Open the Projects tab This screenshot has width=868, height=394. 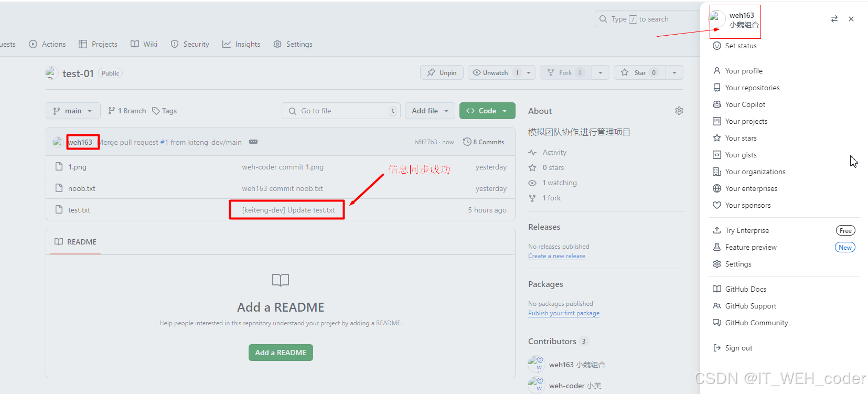(x=98, y=44)
